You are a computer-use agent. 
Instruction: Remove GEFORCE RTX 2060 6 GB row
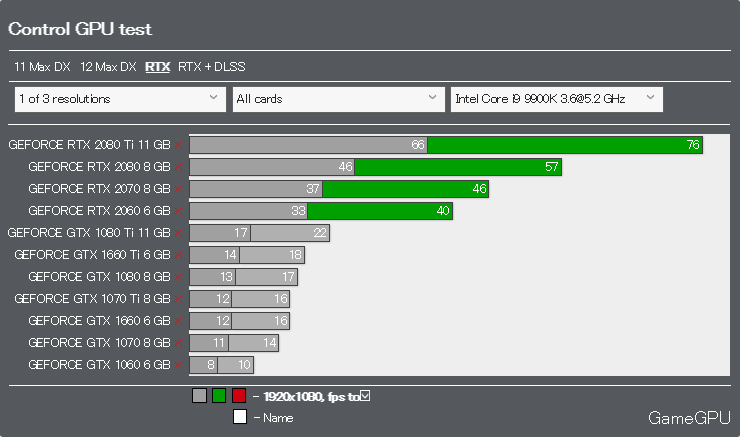[x=178, y=211]
